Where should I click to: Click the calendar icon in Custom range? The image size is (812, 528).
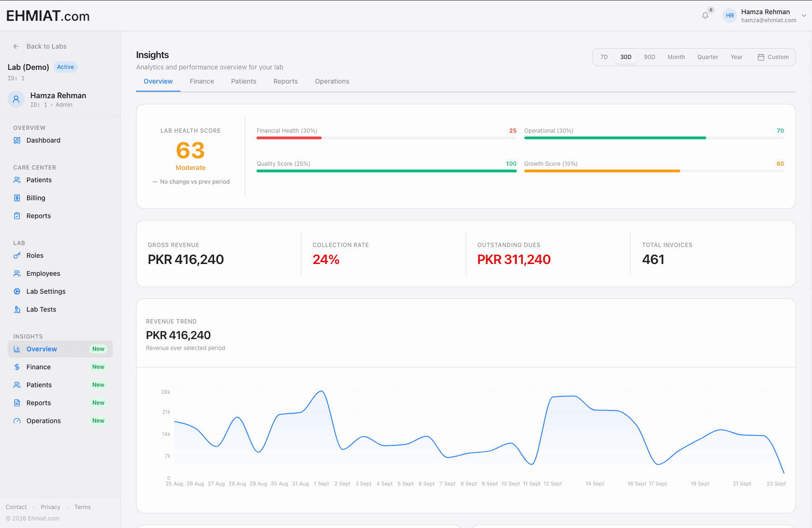tap(761, 57)
